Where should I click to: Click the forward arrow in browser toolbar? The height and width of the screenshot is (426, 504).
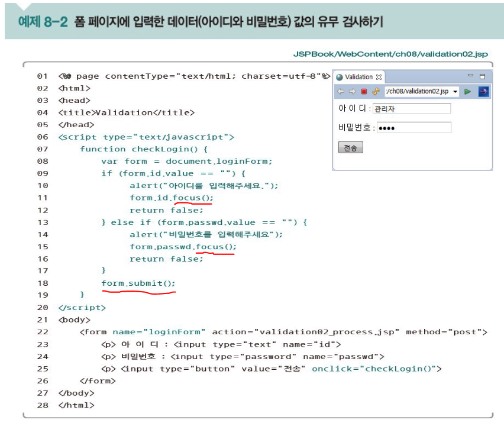[x=353, y=92]
